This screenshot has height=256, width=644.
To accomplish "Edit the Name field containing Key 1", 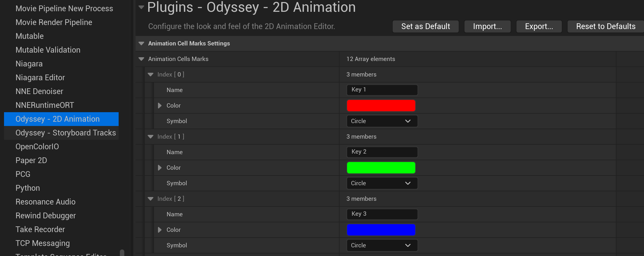I will point(382,90).
